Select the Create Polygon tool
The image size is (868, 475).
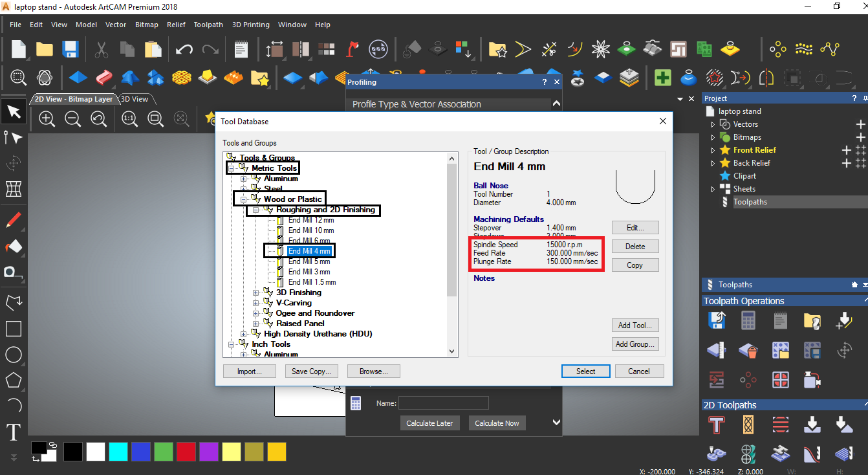coord(14,380)
